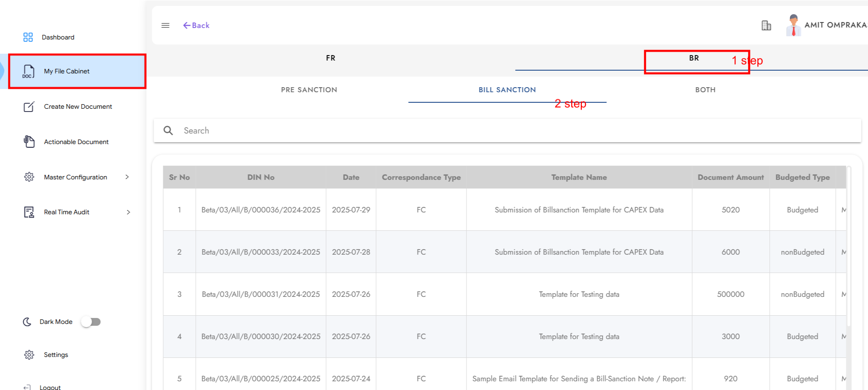Screen dimensions: 868x390
Task: Switch to the FR tab
Action: point(330,58)
